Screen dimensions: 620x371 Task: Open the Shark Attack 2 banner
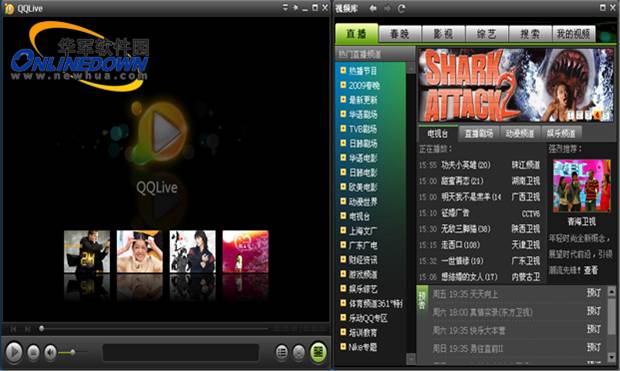pos(516,85)
